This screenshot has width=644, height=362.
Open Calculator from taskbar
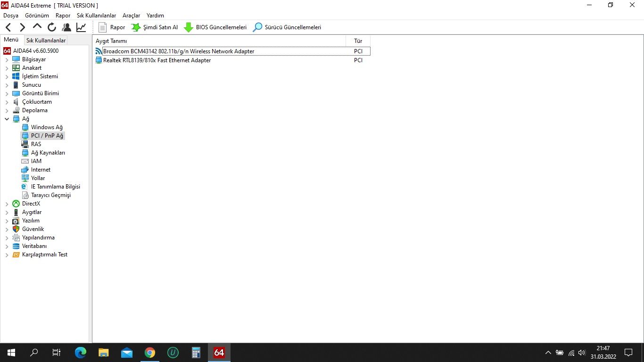tap(196, 353)
